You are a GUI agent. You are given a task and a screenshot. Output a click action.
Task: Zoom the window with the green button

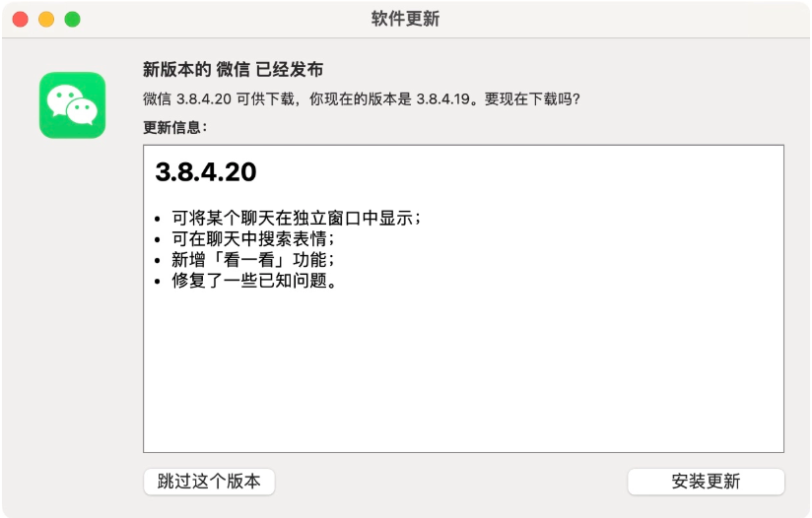(x=72, y=20)
